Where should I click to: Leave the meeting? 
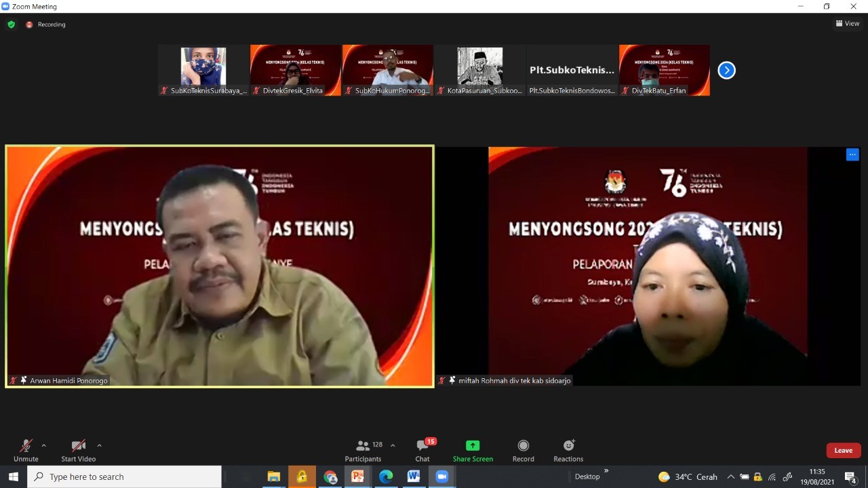(x=843, y=451)
